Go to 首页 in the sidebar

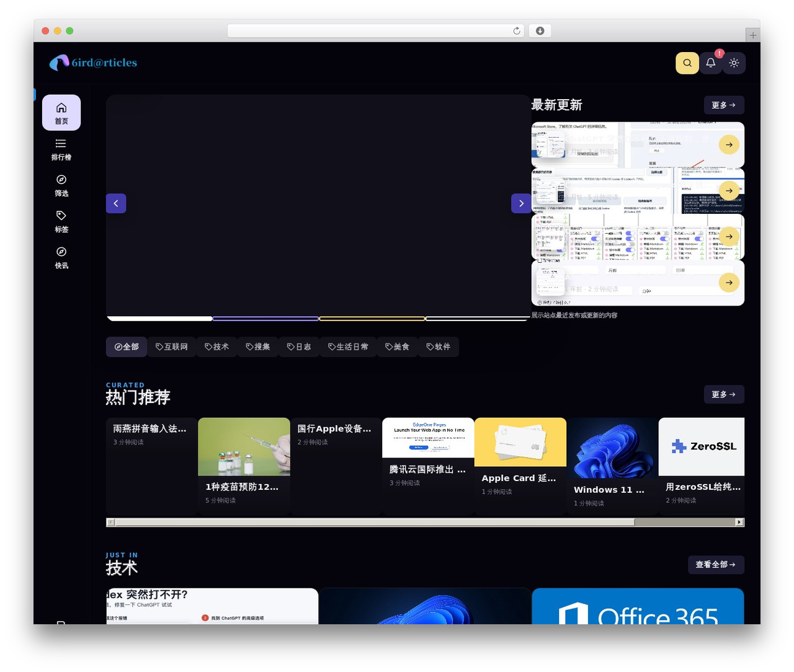[61, 113]
